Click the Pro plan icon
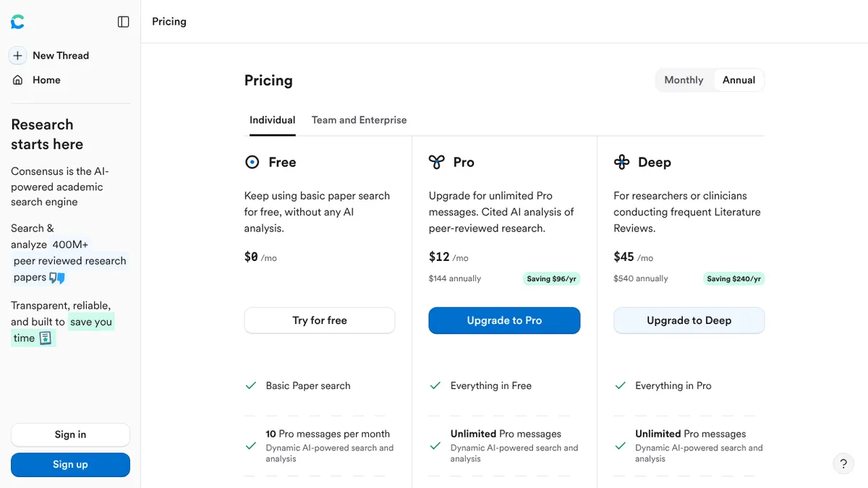 pos(436,162)
